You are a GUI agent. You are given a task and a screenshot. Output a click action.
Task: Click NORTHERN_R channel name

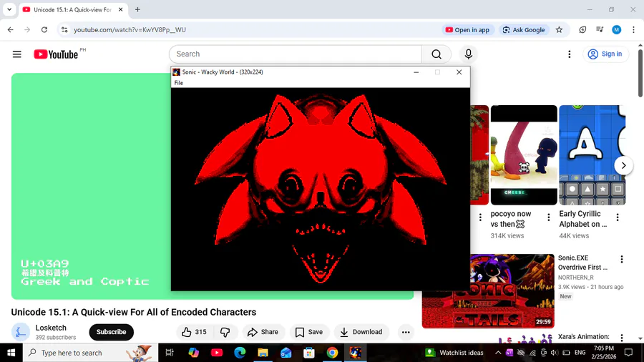(575, 278)
